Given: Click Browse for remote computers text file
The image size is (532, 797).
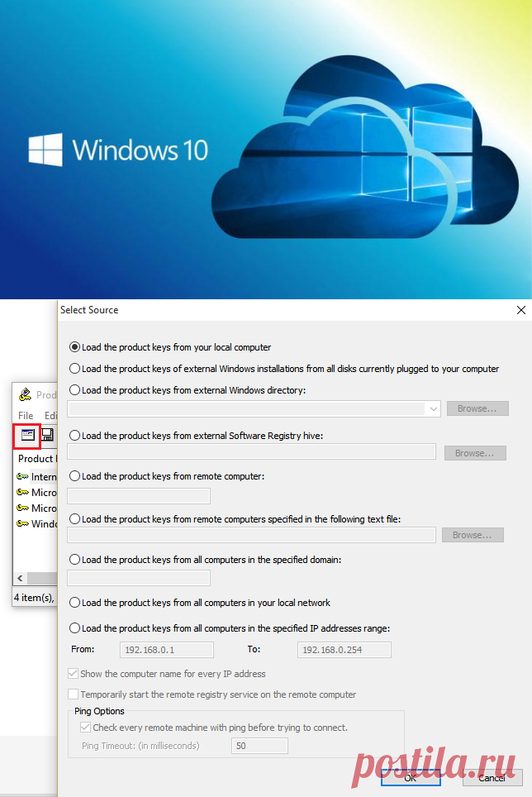Looking at the screenshot, I should (x=472, y=535).
